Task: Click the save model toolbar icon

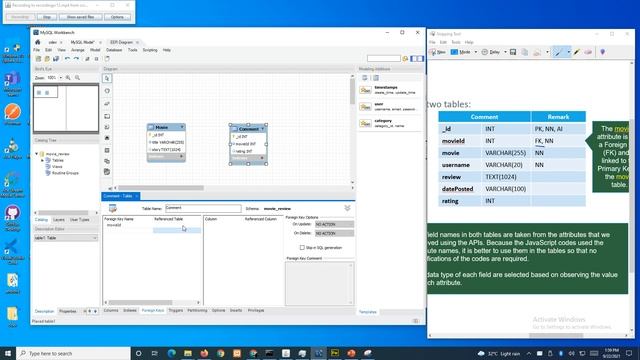Action: click(x=56, y=59)
